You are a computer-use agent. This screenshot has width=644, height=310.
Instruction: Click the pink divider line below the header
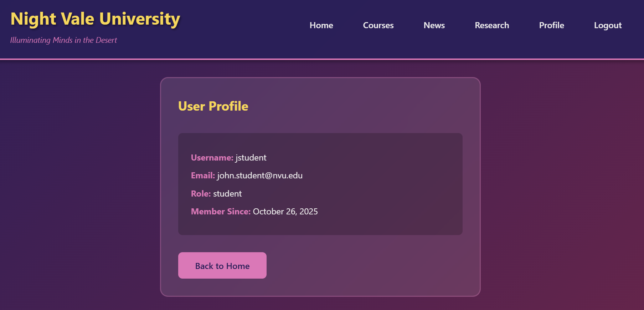(x=322, y=59)
